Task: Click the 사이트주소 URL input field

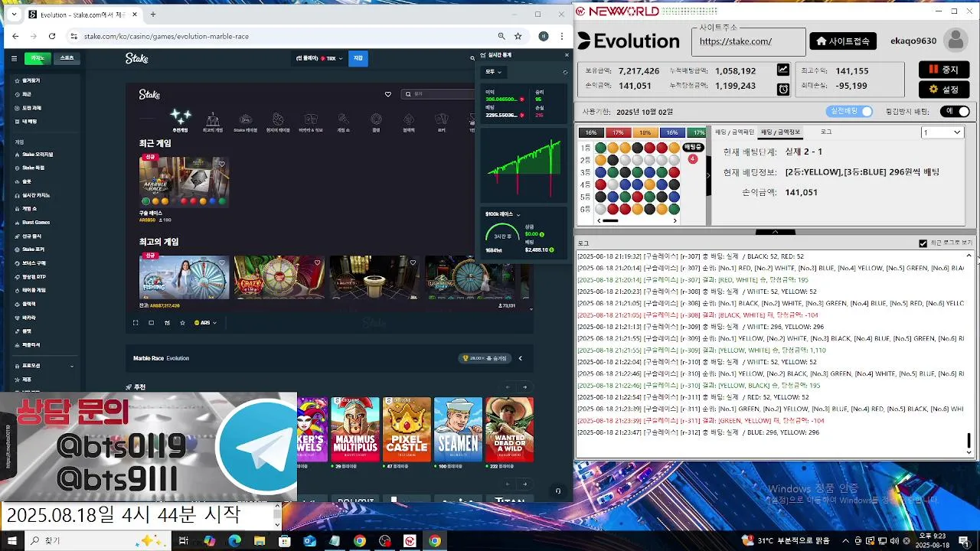Action: [x=748, y=42]
